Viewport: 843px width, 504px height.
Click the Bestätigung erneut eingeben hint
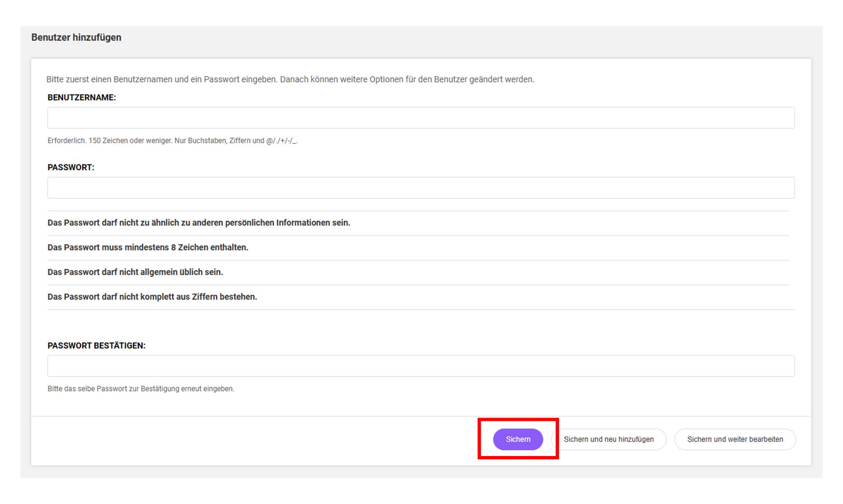140,389
